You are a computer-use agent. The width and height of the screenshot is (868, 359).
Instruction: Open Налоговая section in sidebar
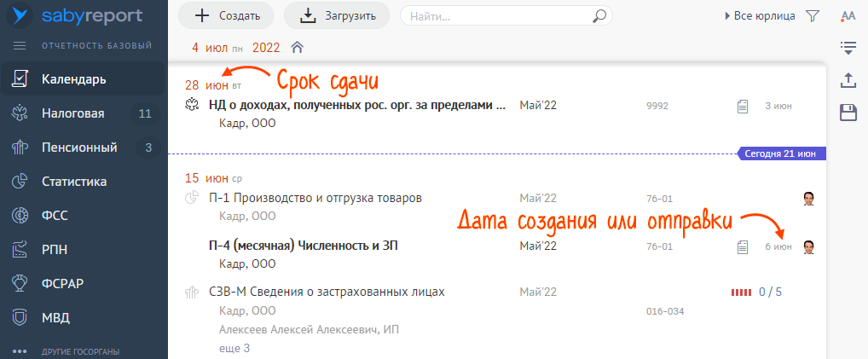click(83, 114)
